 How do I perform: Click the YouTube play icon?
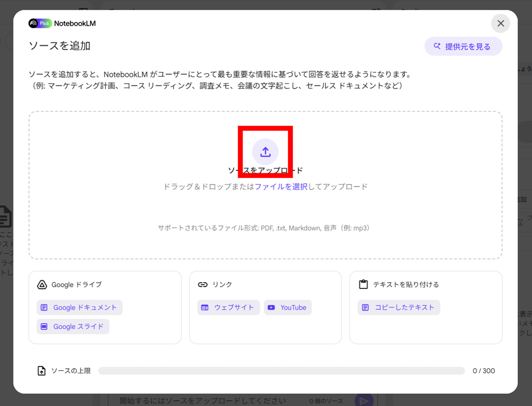click(x=271, y=307)
